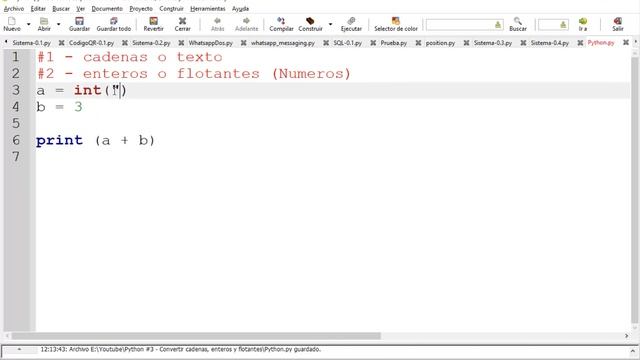
Task: Place cursor on 'b = 3' line
Action: coord(59,107)
